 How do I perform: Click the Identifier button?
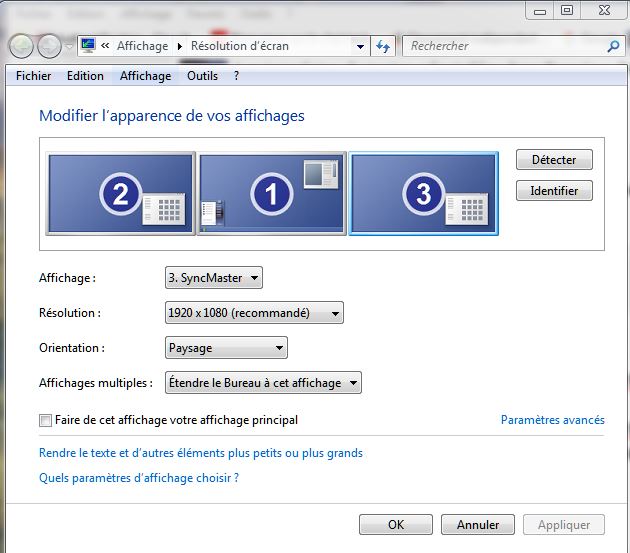[554, 190]
